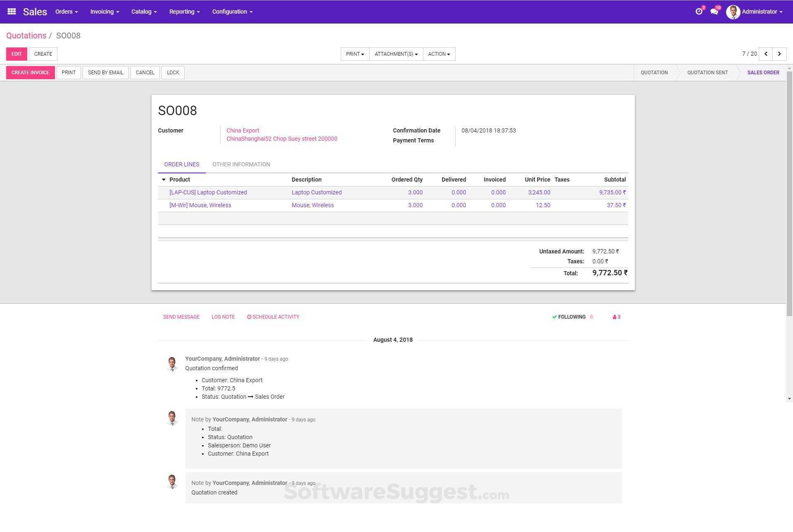
Task: Open the China Export customer link
Action: point(243,130)
